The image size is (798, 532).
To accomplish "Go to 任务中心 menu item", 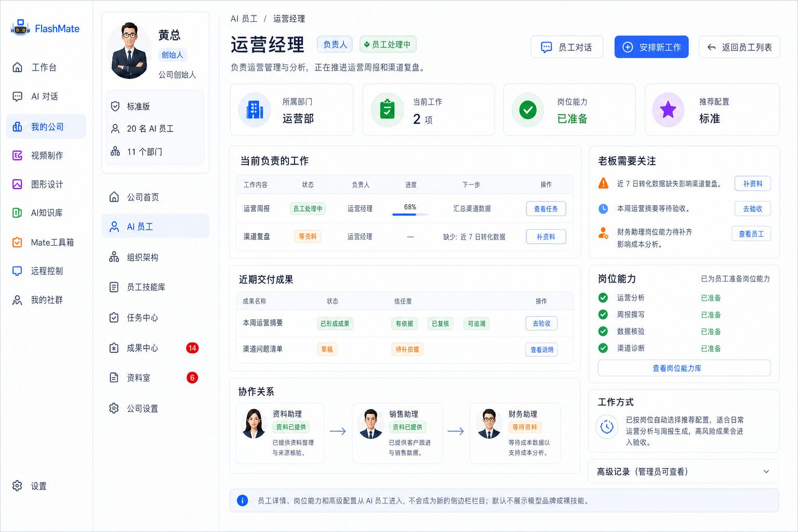I will coord(155,317).
